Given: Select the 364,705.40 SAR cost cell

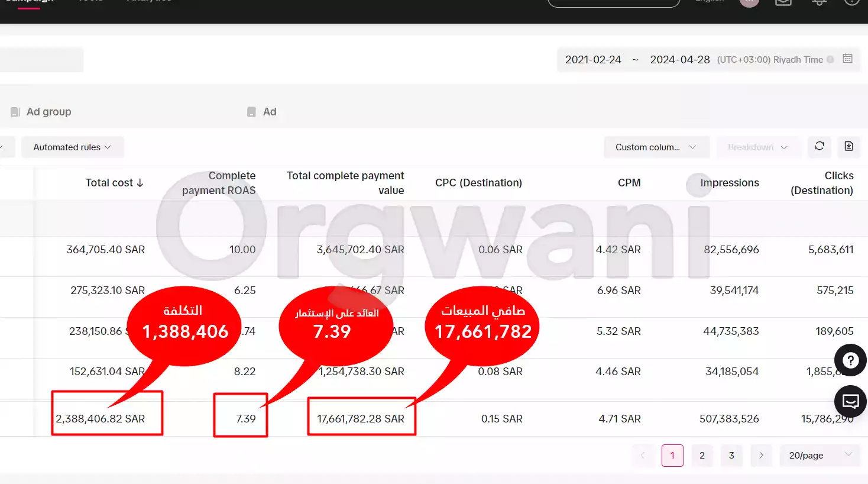Looking at the screenshot, I should 105,250.
